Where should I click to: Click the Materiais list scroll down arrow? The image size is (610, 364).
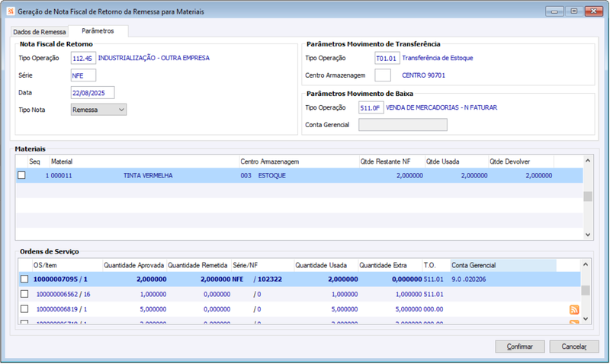tap(588, 235)
